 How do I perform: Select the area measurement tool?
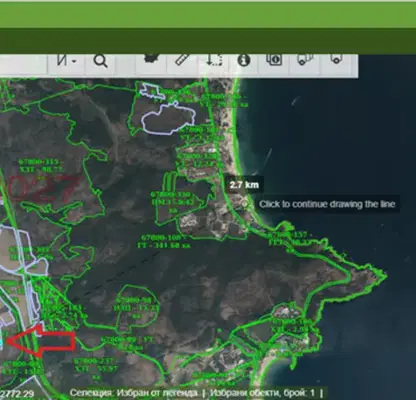coord(213,60)
